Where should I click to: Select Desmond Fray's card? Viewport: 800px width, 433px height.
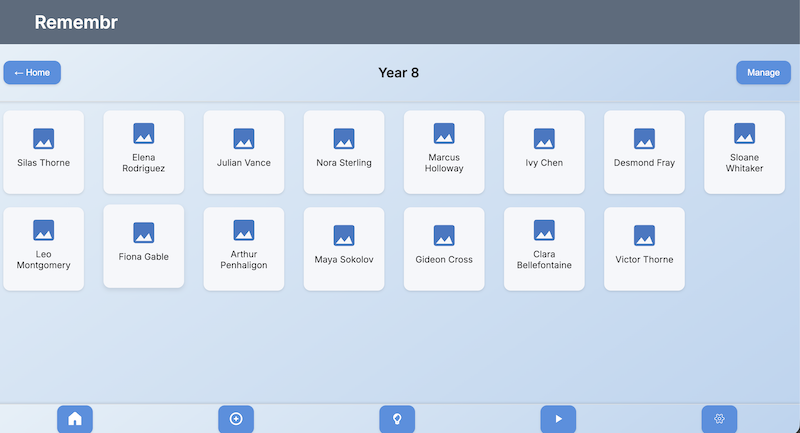coord(644,151)
